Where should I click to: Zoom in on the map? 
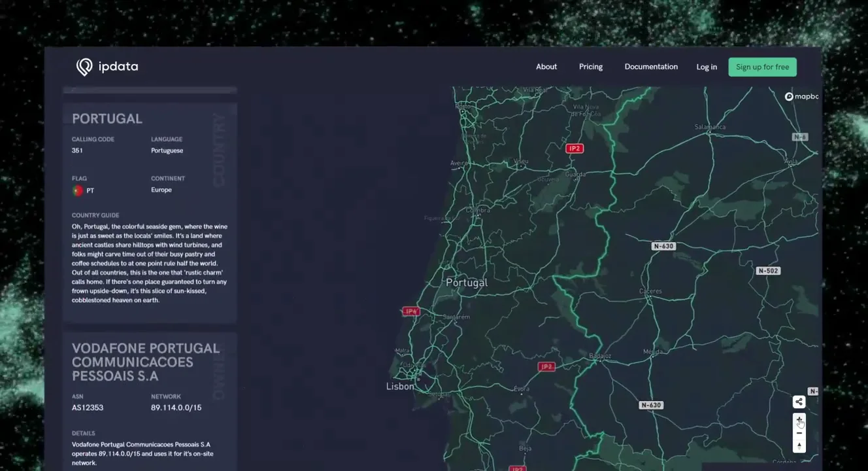point(799,420)
